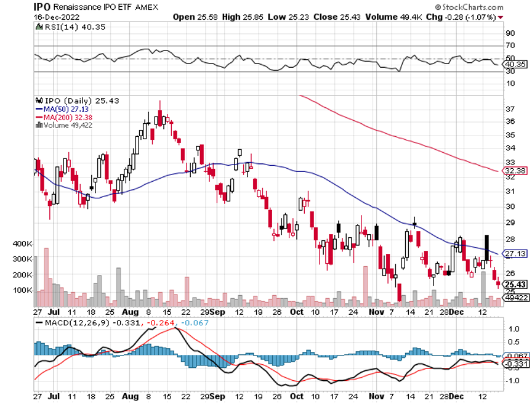This screenshot has height=403, width=532.
Task: Click the tall black candle in mid-December
Action: click(487, 248)
